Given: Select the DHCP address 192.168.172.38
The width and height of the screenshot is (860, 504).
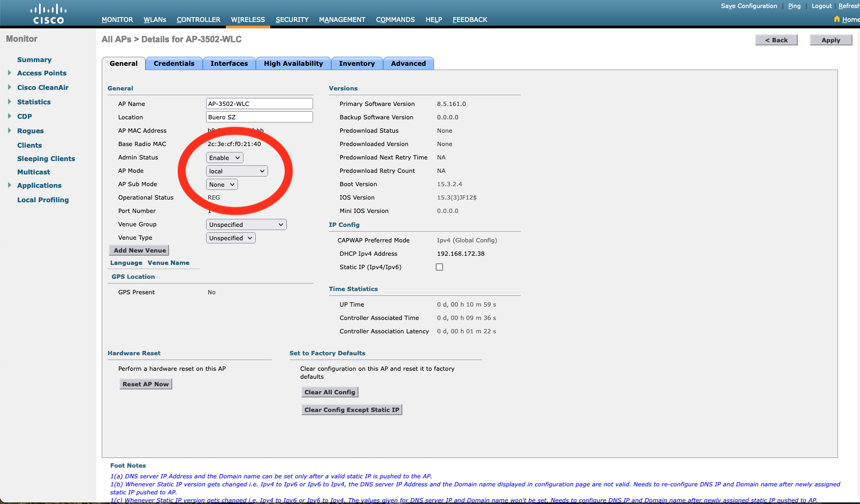Looking at the screenshot, I should (x=461, y=254).
